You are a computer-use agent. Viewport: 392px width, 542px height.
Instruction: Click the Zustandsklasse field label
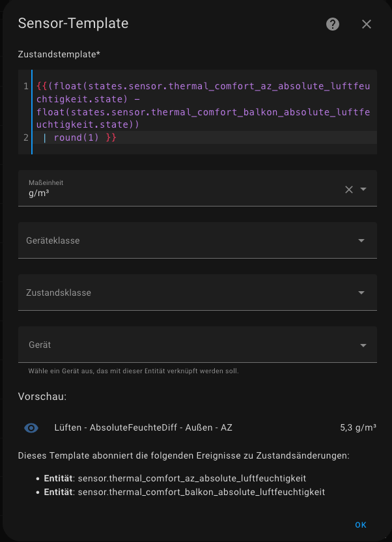point(59,292)
